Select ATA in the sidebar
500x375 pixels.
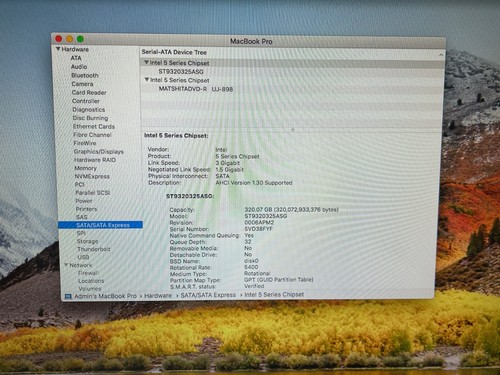(x=76, y=58)
